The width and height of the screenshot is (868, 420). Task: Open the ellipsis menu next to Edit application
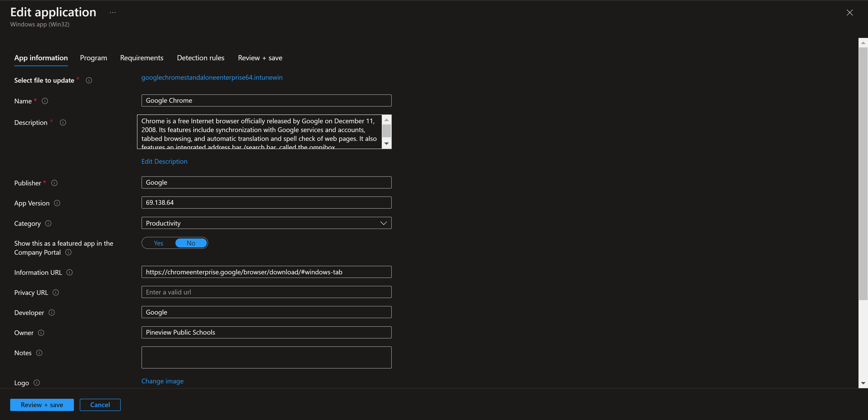(113, 13)
